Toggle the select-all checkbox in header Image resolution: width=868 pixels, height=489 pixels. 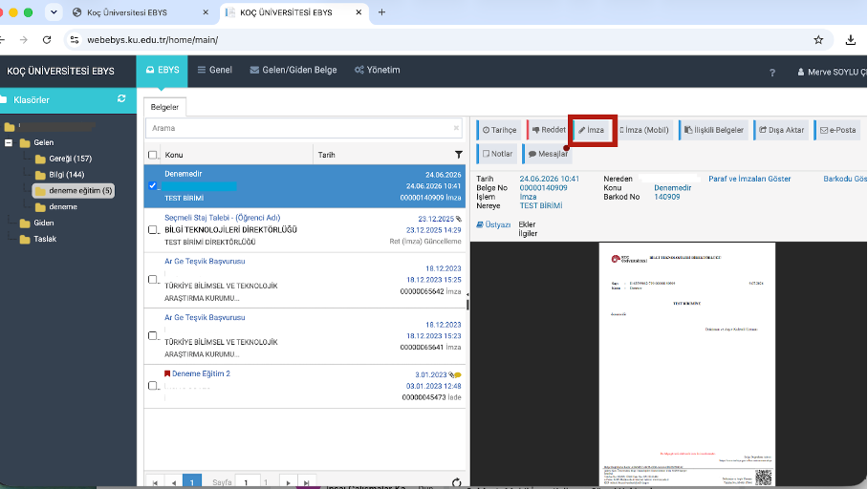[153, 155]
